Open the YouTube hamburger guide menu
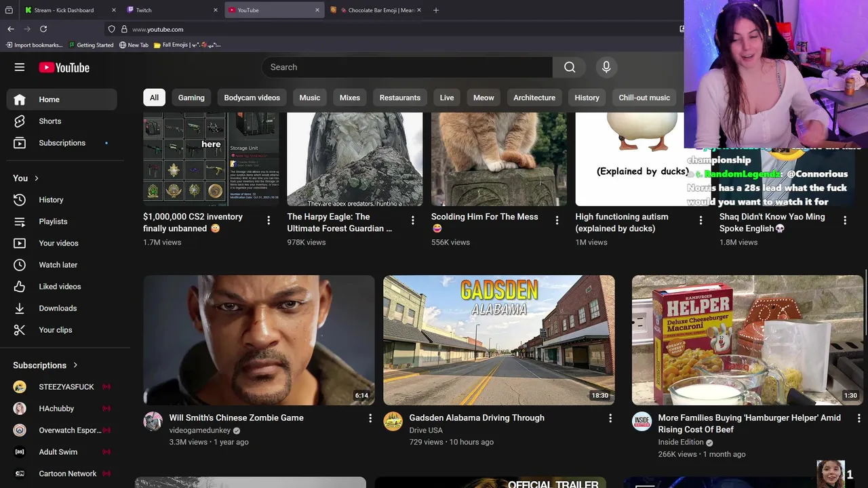 (x=20, y=67)
